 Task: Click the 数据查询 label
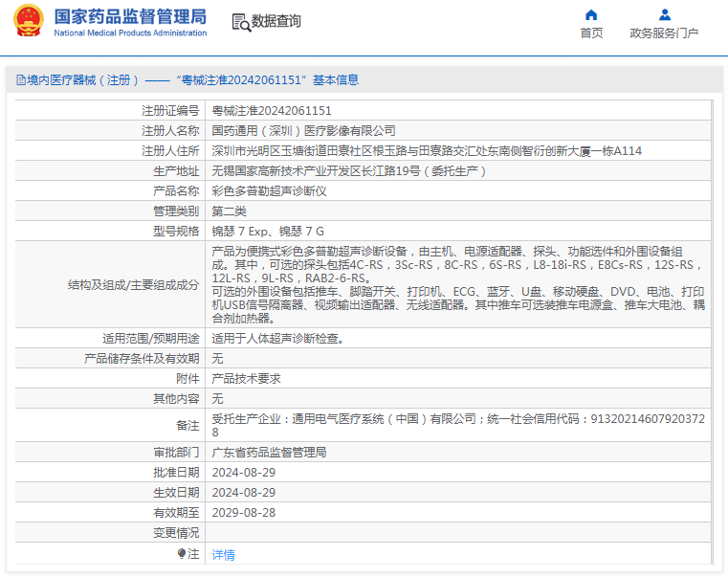tap(276, 21)
